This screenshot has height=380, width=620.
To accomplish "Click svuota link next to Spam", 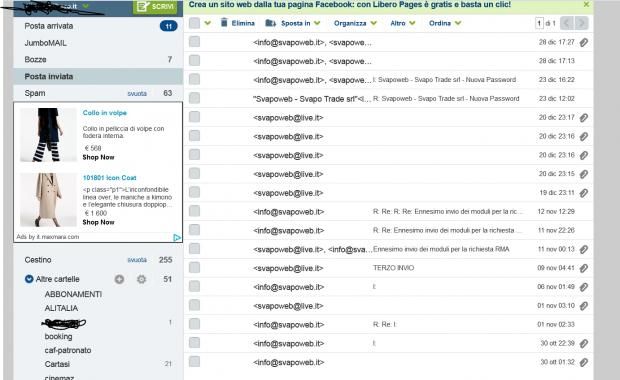I will point(137,94).
